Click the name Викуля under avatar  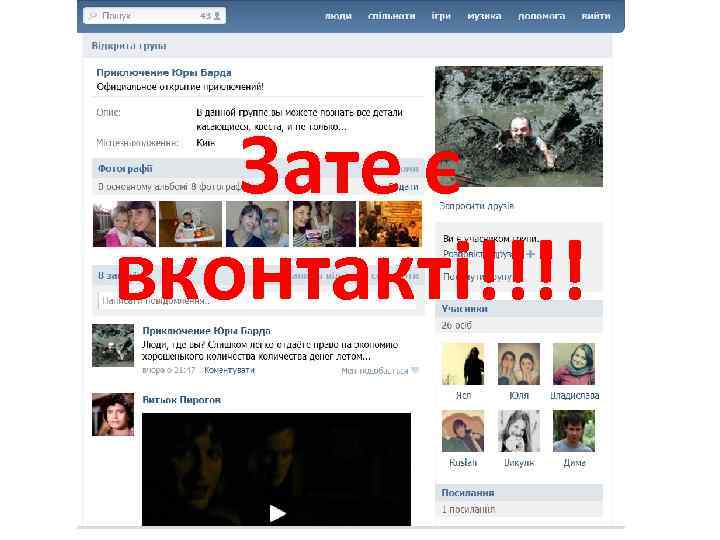(519, 463)
